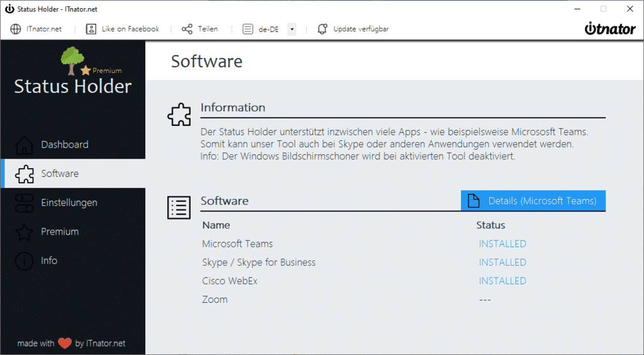Click the Status column header
Screen dimensions: 644x355
tap(491, 225)
